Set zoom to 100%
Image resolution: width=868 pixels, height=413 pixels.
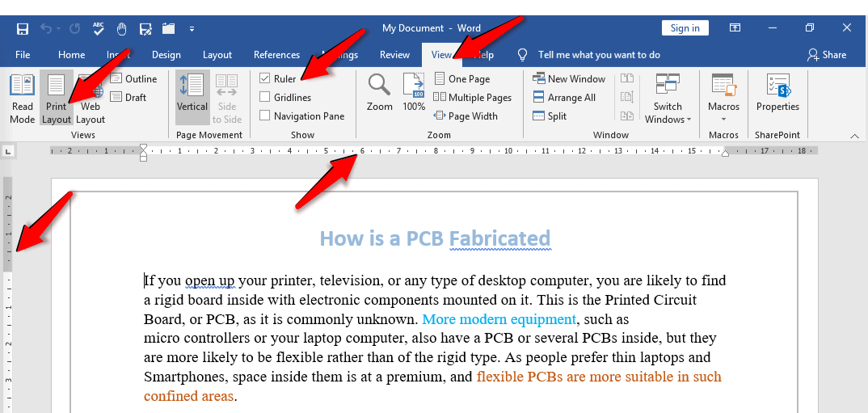[414, 92]
